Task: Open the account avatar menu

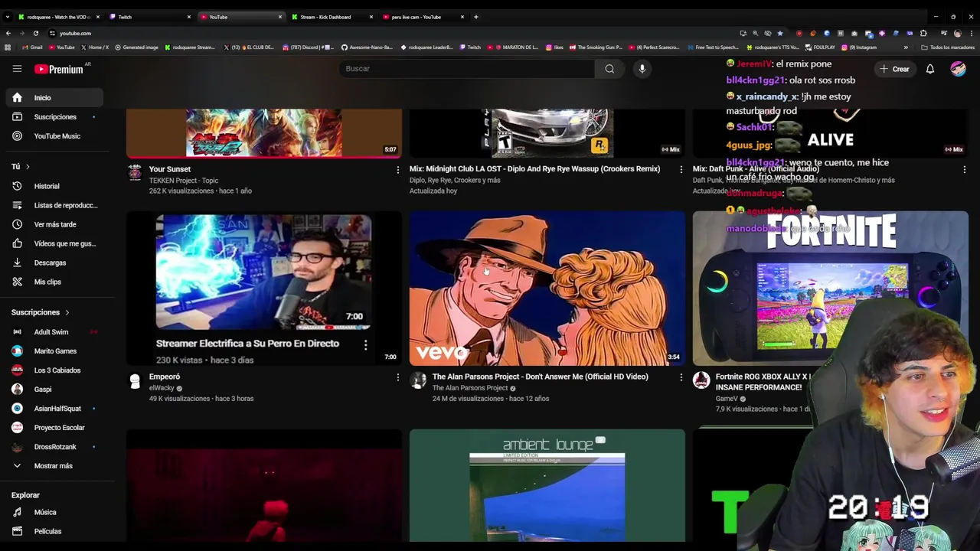Action: (x=958, y=69)
